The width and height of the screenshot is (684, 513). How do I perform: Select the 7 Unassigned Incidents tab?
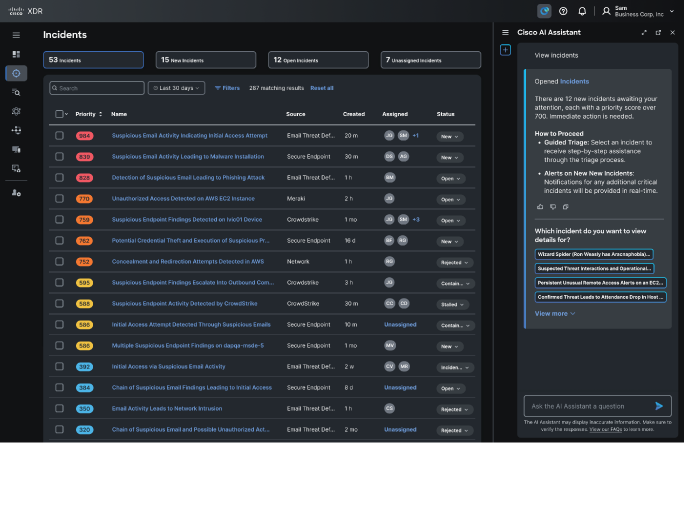coord(430,60)
